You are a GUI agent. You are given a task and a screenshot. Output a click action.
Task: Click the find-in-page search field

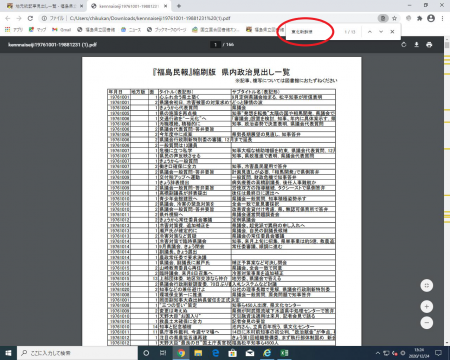315,32
